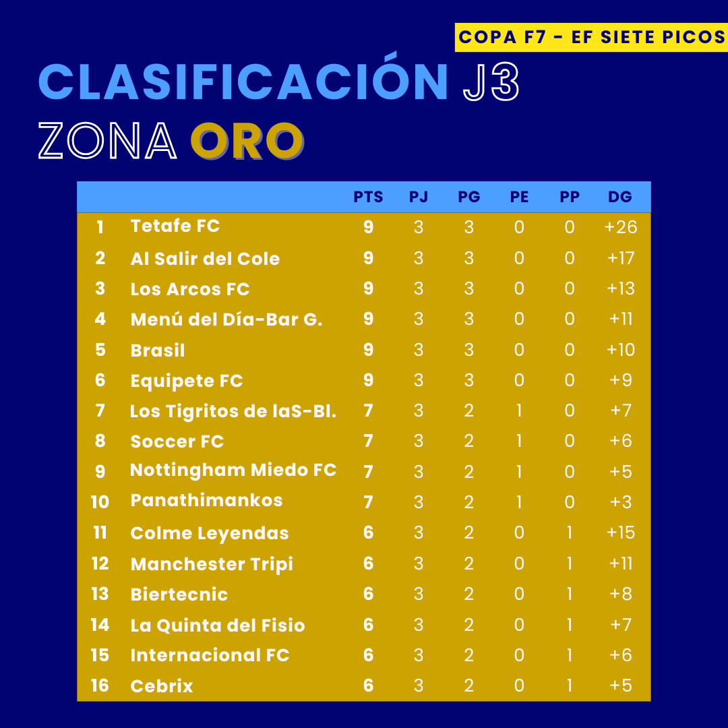
Task: Click the PE column header
Action: (519, 197)
